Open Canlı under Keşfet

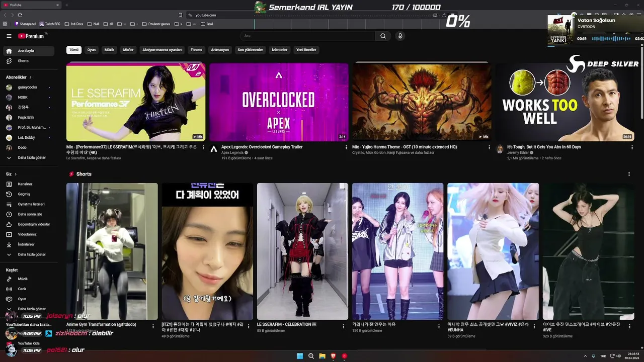coord(29,289)
